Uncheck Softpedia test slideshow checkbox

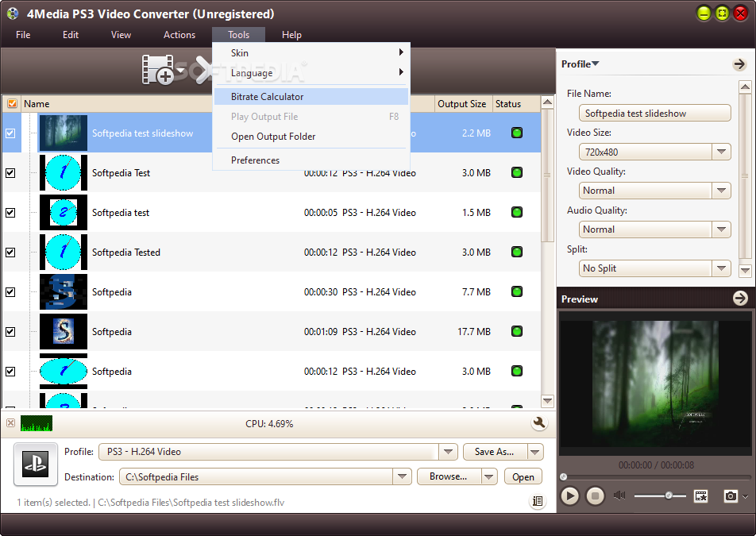click(x=10, y=133)
